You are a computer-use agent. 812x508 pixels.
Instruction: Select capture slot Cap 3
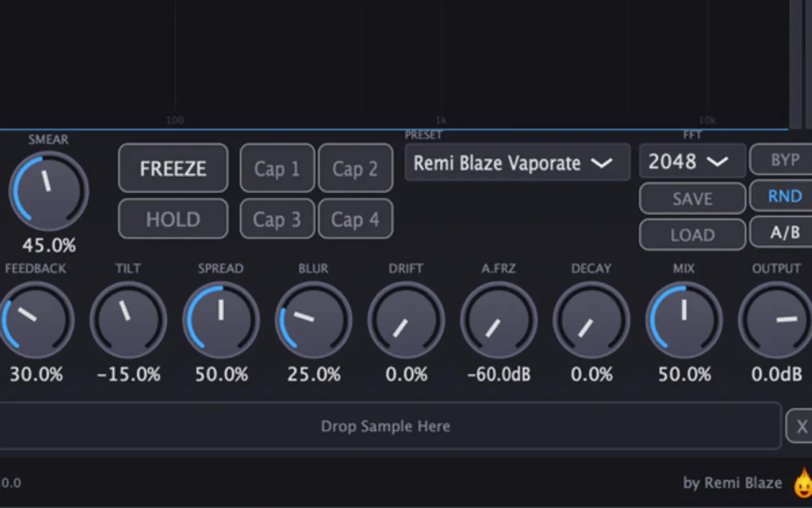(x=277, y=219)
